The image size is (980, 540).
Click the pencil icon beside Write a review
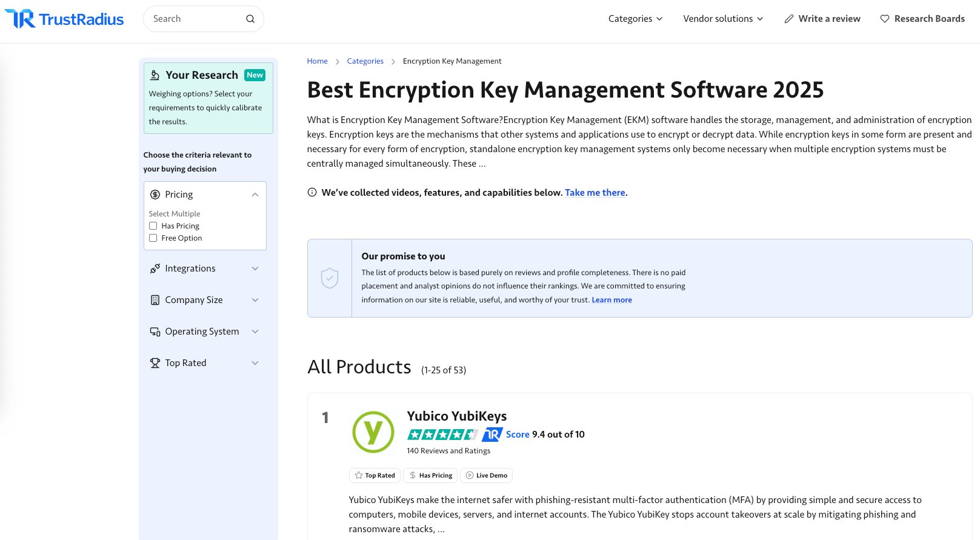pyautogui.click(x=788, y=19)
